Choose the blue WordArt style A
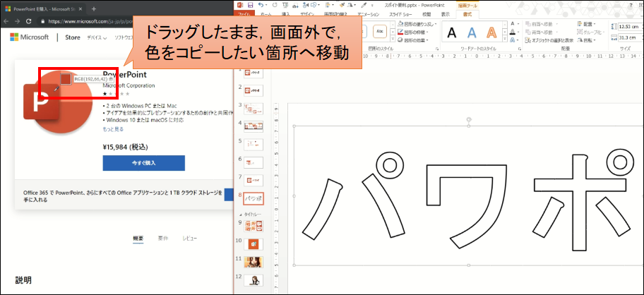644x295 pixels. click(472, 33)
